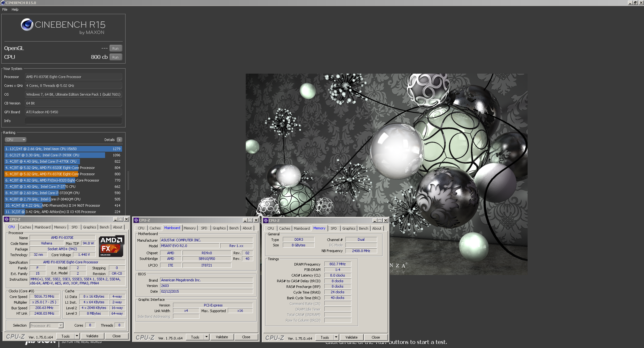Minimize the first CPU-Z window

[115, 219]
